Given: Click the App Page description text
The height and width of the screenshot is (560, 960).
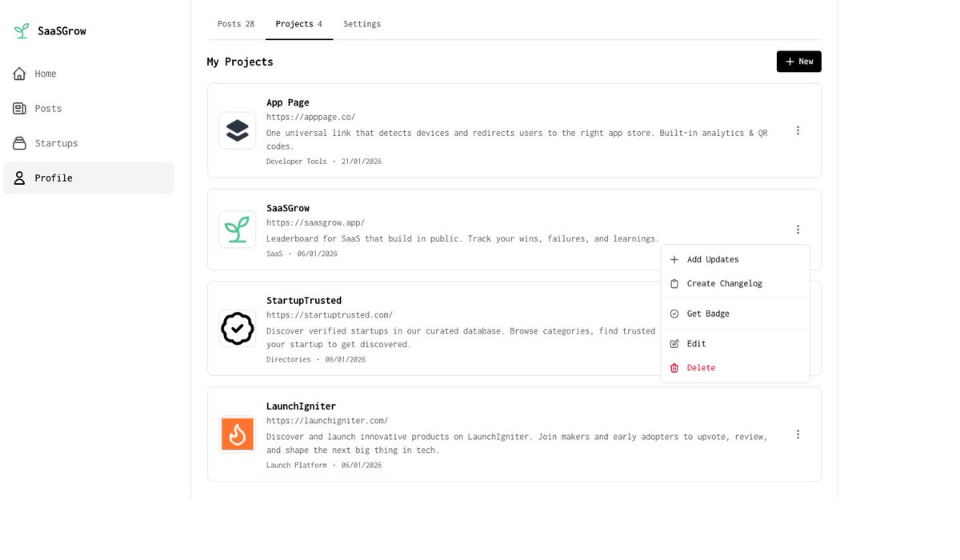Looking at the screenshot, I should point(517,139).
